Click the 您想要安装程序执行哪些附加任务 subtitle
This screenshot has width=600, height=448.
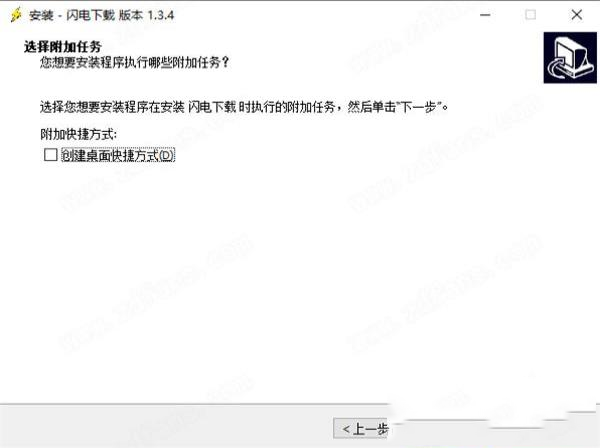point(134,62)
